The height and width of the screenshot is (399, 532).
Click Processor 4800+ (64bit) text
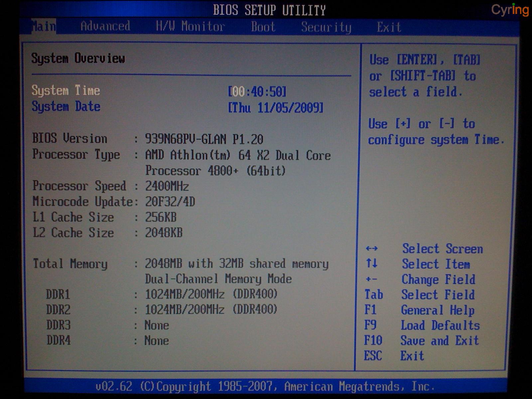(215, 171)
